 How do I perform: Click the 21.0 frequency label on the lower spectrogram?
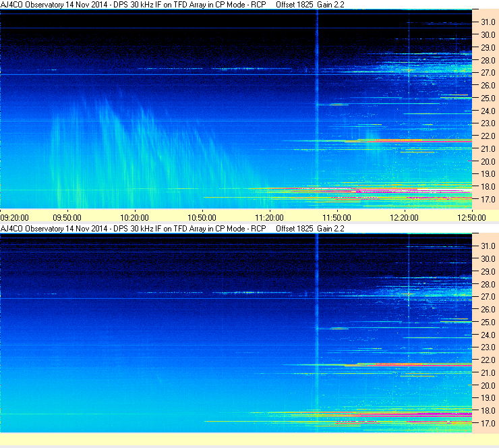pyautogui.click(x=488, y=373)
